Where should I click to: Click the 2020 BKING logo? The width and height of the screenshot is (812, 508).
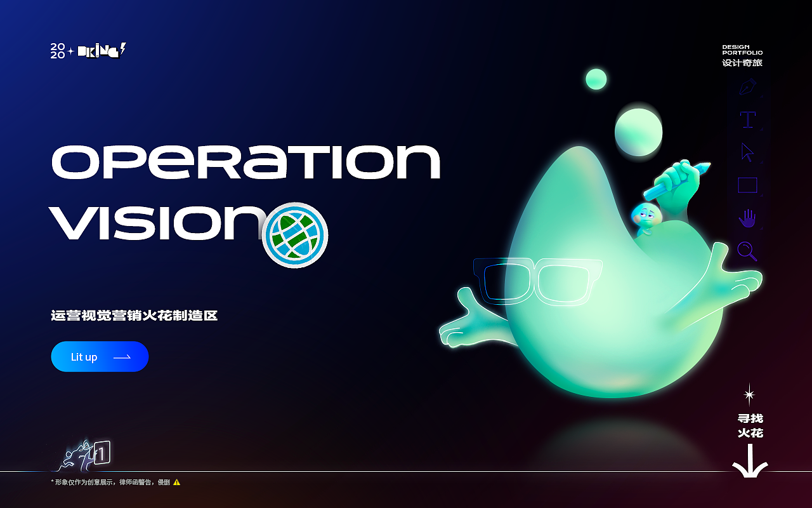click(88, 51)
